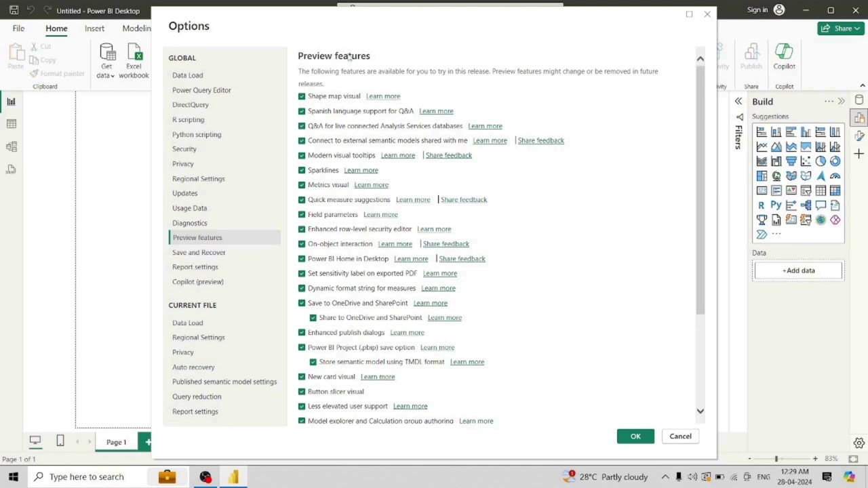The image size is (868, 488).
Task: Collapse the Build pane with double chevron
Action: [x=842, y=102]
